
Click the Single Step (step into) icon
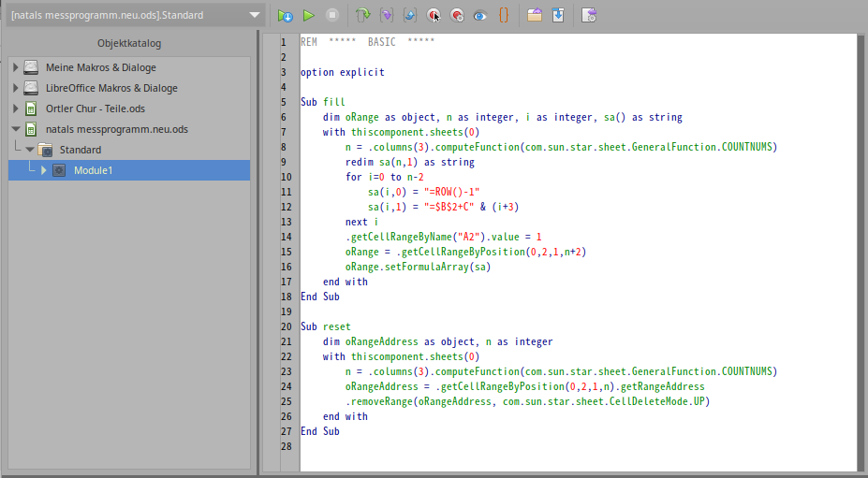pos(387,16)
